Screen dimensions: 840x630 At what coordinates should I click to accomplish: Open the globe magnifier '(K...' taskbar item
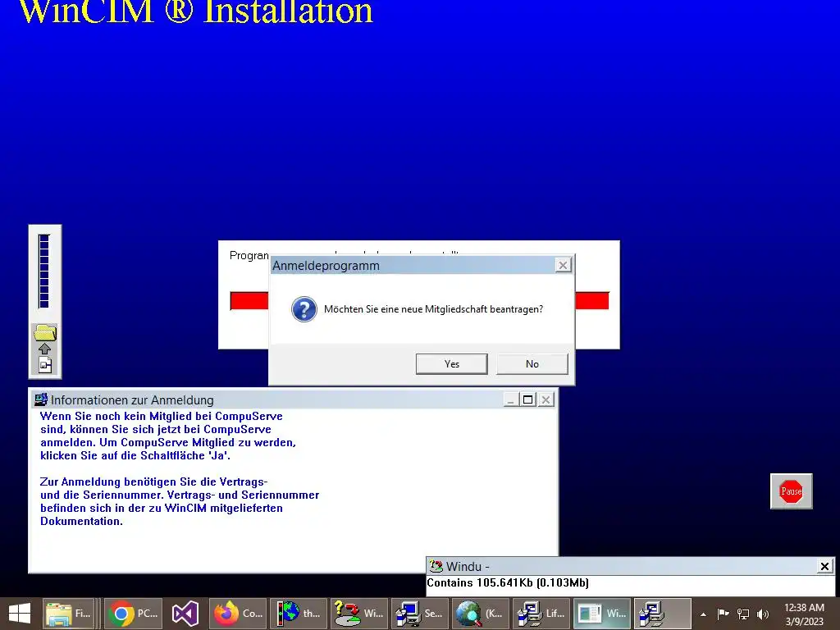pos(481,614)
